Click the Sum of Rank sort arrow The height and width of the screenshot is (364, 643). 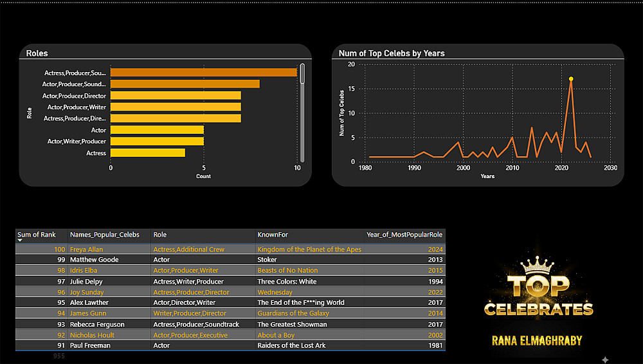point(20,241)
